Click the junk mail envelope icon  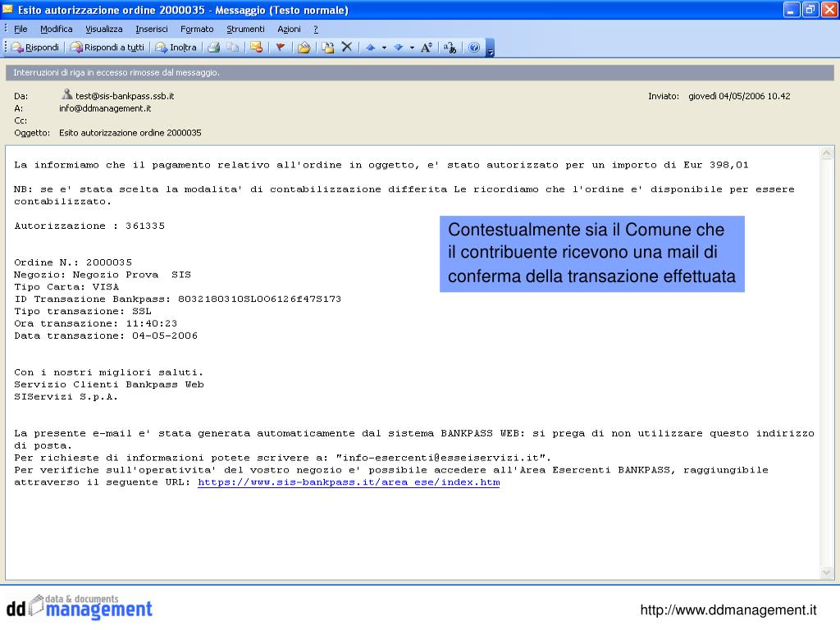pos(257,47)
